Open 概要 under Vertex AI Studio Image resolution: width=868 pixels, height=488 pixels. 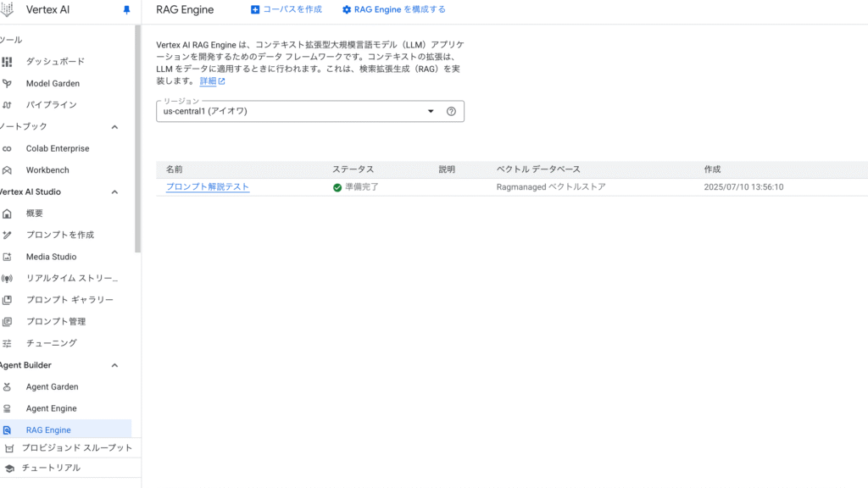pos(34,213)
